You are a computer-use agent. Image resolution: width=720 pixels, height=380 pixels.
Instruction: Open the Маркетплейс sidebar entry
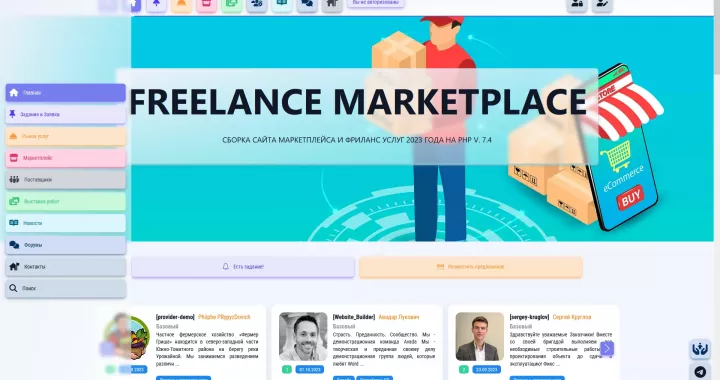[65, 158]
